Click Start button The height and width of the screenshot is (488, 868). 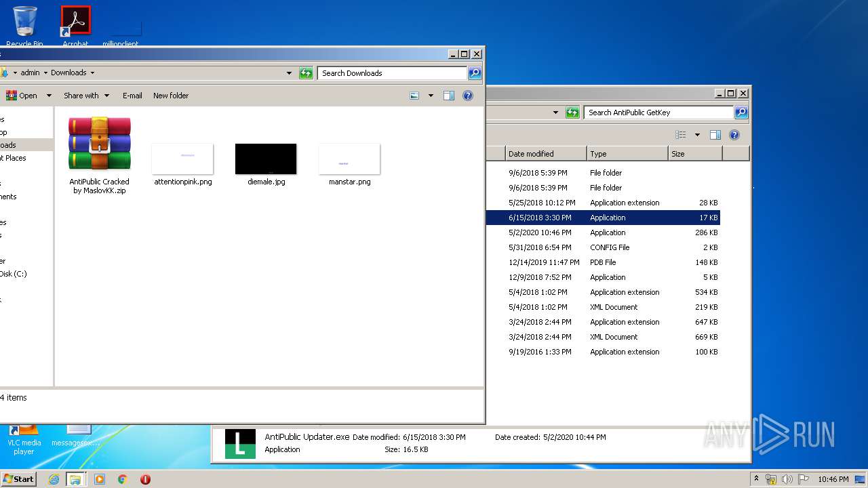tap(18, 479)
